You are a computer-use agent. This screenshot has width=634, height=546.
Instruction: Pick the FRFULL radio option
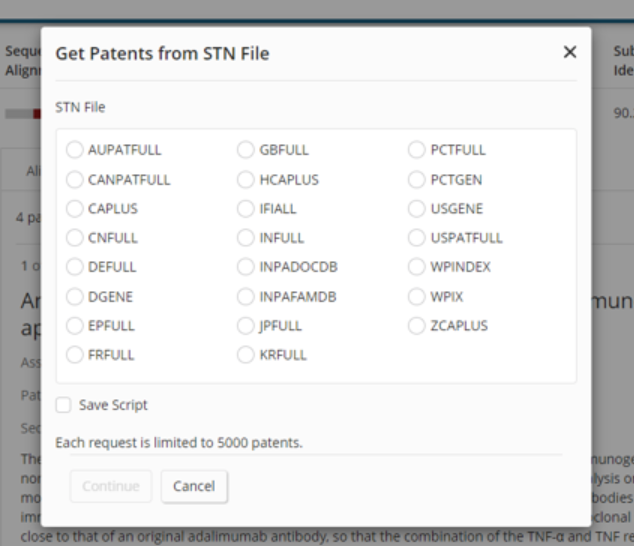75,355
